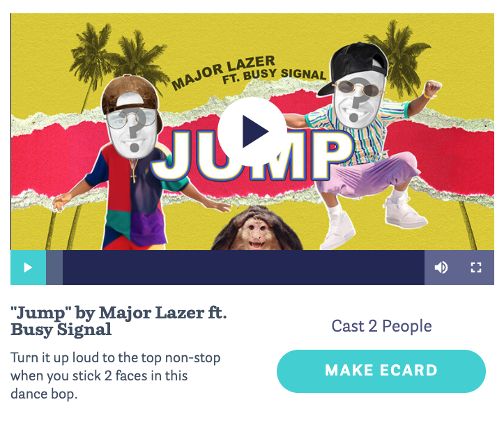Viewport: 504px width, 441px height.
Task: Open the "Jump" by Major Lazer title
Action: pyautogui.click(x=119, y=321)
